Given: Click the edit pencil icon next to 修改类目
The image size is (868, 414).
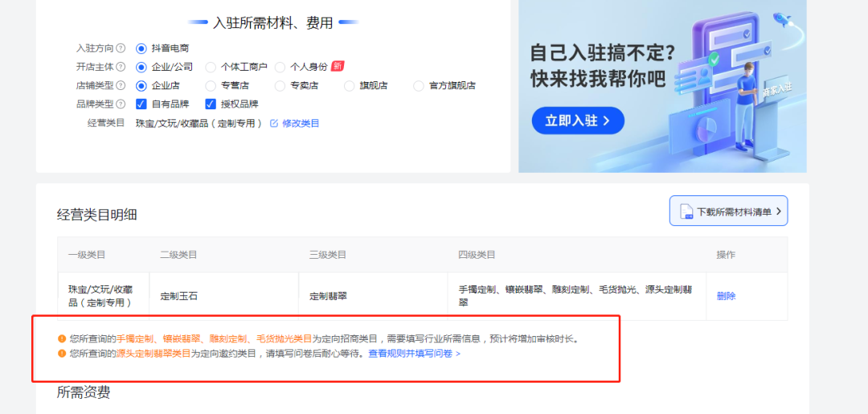Looking at the screenshot, I should point(274,123).
